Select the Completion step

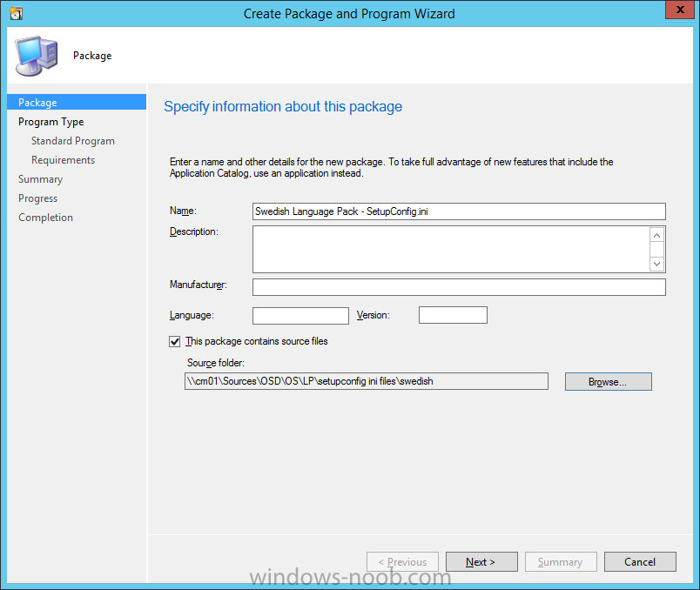pos(45,218)
